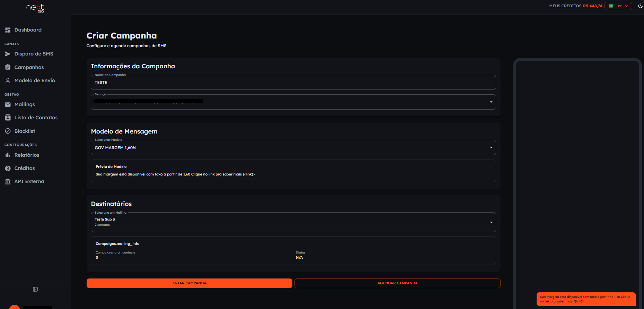The height and width of the screenshot is (309, 644).
Task: Collapse the sidebar with the panel icon
Action: (35, 289)
